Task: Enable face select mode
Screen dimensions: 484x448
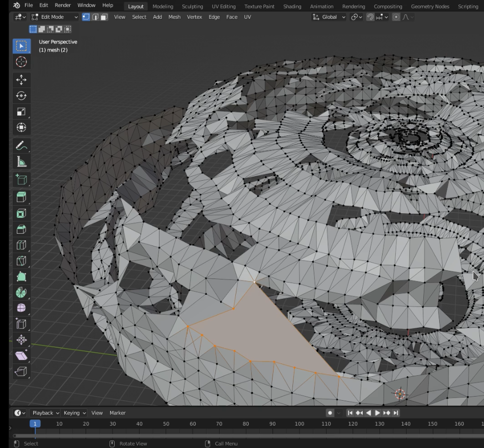Action: [x=104, y=17]
